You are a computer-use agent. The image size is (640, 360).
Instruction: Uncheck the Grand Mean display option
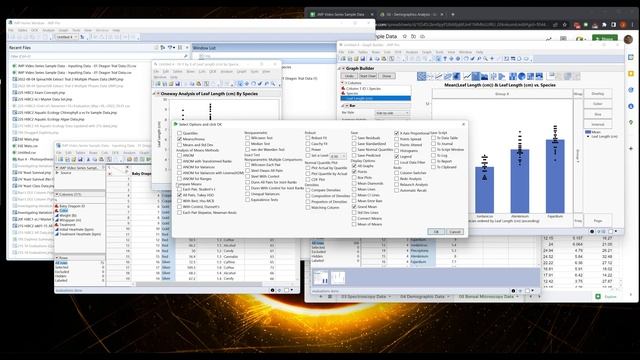pyautogui.click(x=354, y=207)
